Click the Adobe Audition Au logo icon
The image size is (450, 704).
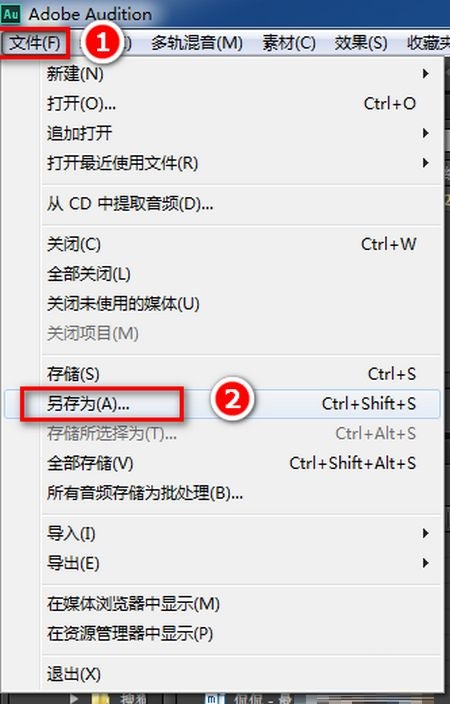10,14
